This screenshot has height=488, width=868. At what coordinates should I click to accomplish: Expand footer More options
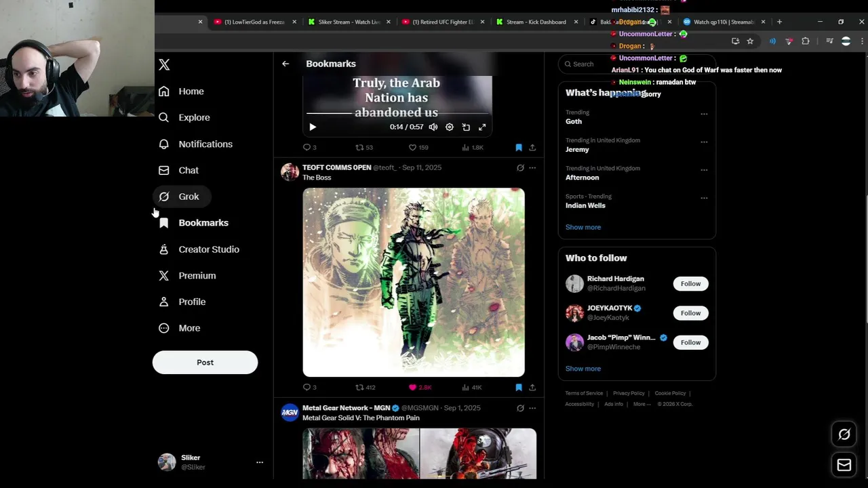click(x=642, y=404)
